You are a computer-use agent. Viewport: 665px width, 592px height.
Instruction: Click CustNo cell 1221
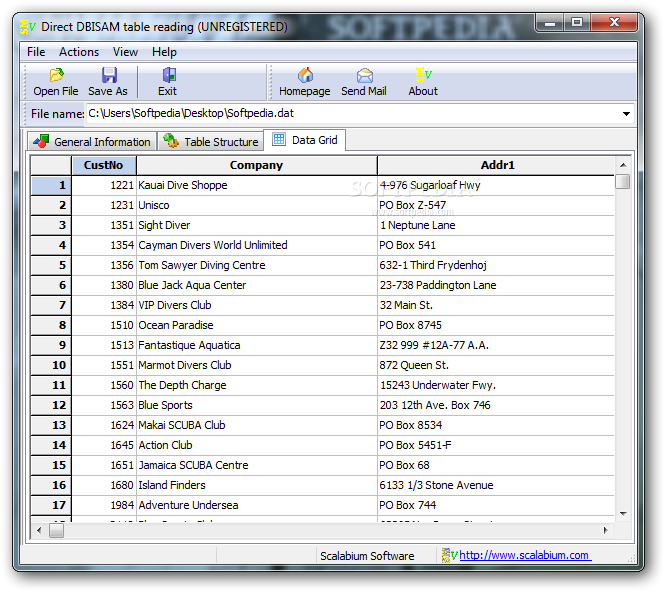click(104, 185)
